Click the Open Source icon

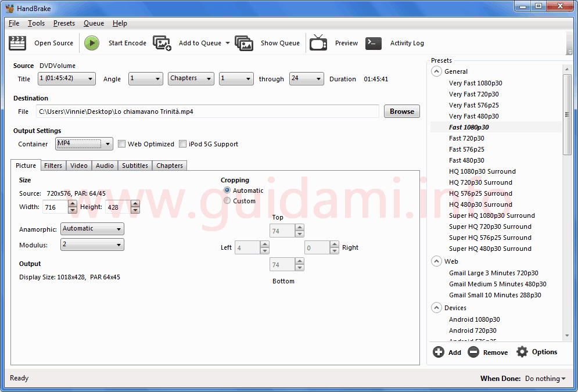[17, 42]
